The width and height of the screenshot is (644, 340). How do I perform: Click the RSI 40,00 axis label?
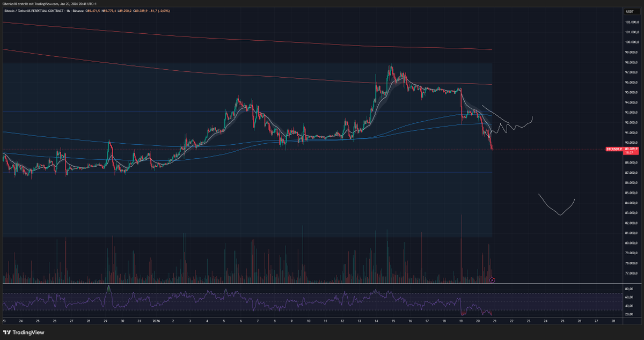click(x=629, y=306)
